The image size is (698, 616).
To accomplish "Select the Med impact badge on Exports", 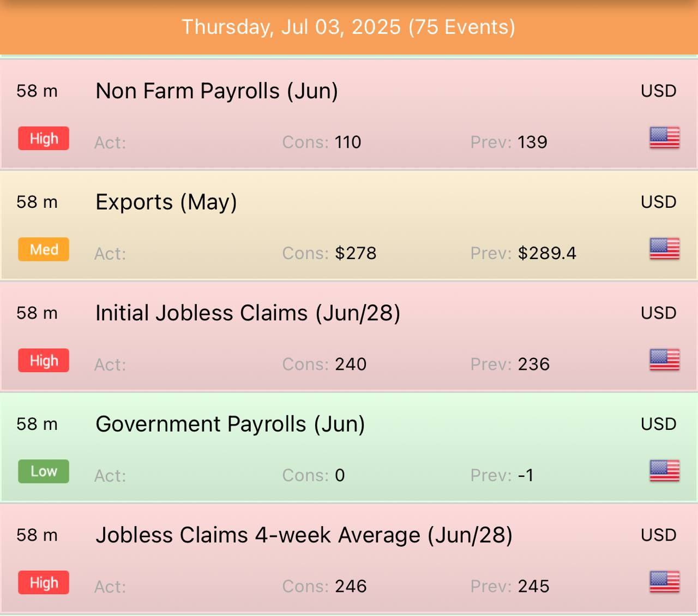I will (44, 249).
